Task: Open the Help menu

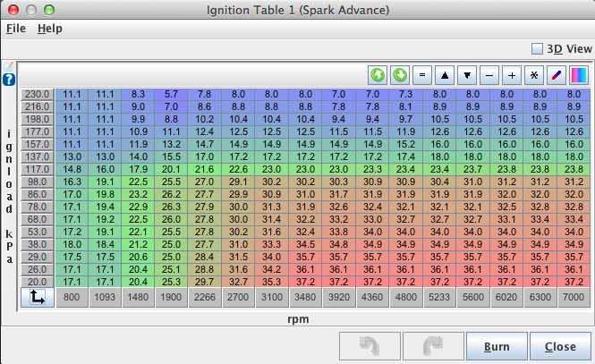Action: 49,28
